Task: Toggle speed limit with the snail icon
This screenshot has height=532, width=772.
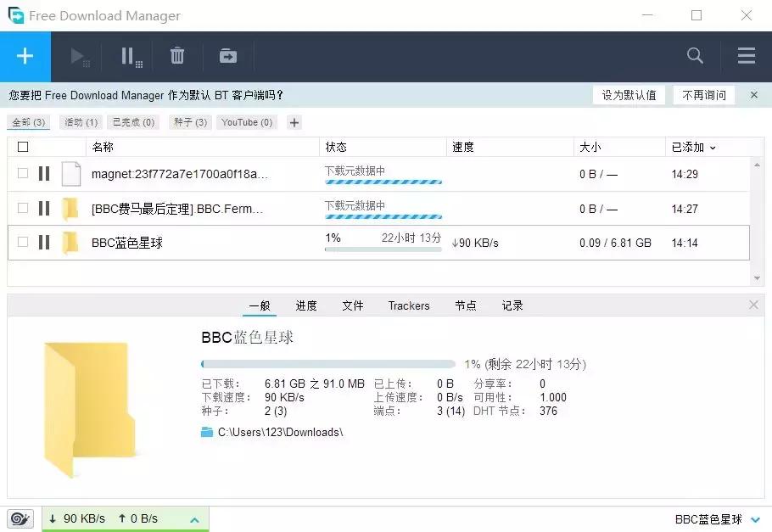Action: coord(20,518)
